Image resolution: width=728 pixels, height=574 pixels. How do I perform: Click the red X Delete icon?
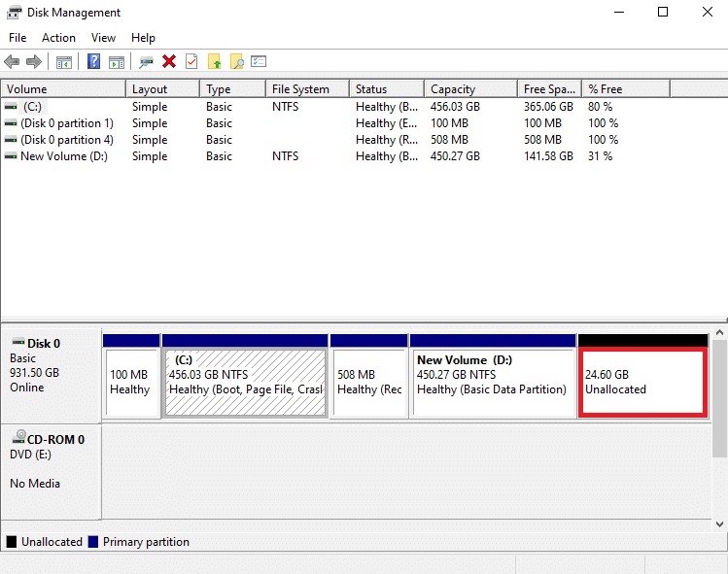coord(169,61)
